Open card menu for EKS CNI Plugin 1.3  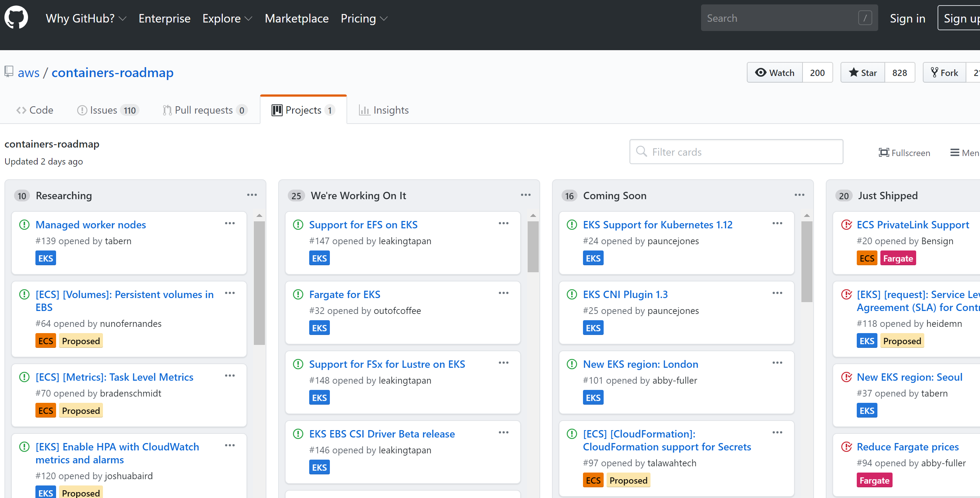[x=777, y=293]
